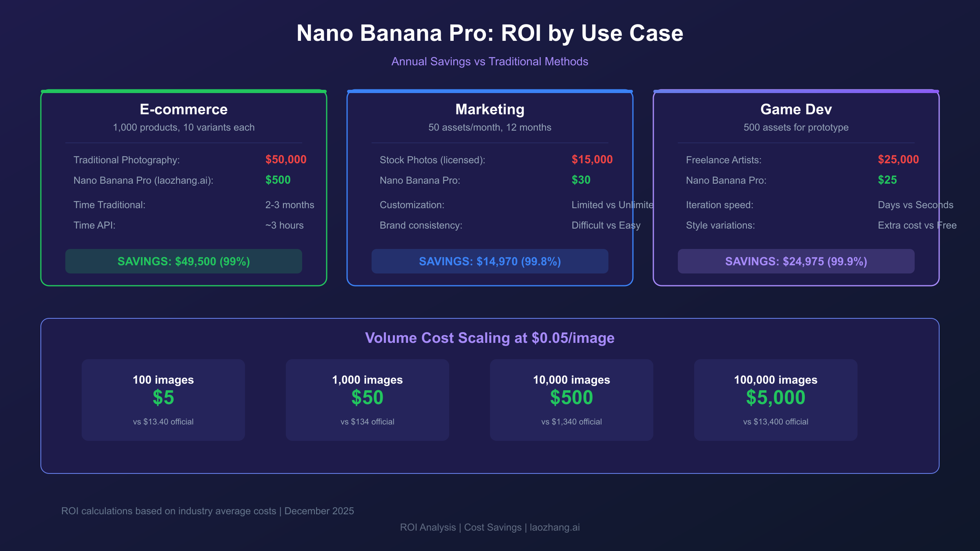Click the $15,000 Stock Photos price
Image resolution: width=980 pixels, height=551 pixels.
[592, 160]
